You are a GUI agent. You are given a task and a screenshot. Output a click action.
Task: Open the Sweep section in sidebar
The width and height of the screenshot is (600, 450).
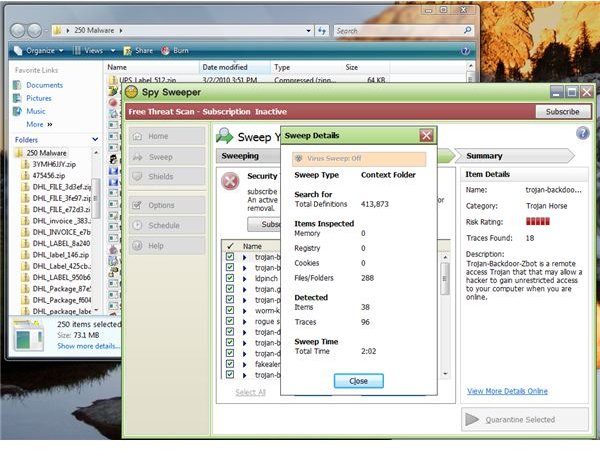pyautogui.click(x=167, y=157)
